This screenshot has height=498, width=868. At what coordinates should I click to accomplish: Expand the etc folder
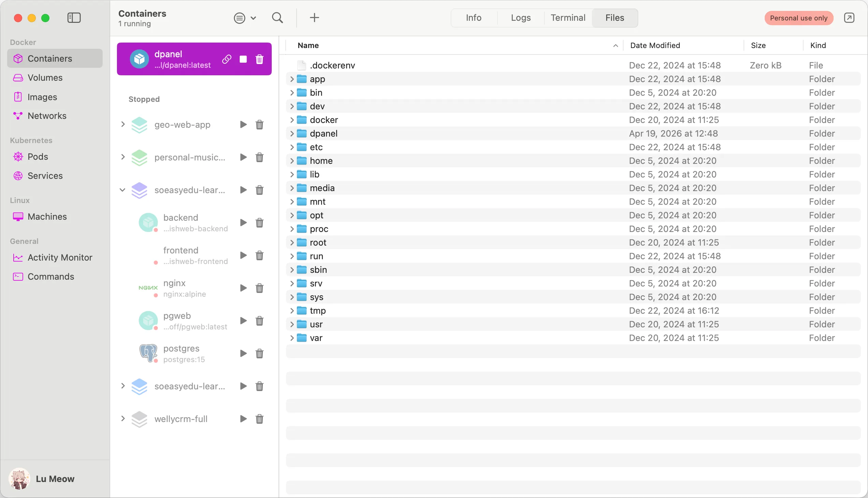click(292, 147)
